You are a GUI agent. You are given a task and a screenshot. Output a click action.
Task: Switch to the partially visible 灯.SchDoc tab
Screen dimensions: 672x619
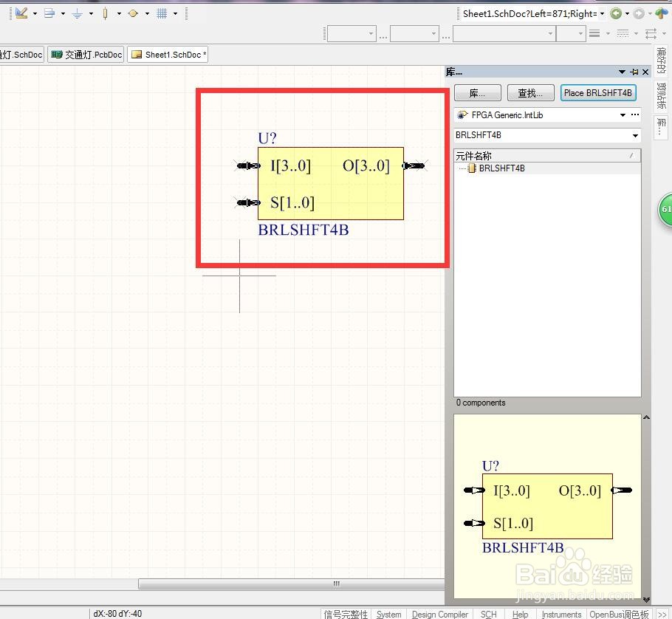point(21,55)
